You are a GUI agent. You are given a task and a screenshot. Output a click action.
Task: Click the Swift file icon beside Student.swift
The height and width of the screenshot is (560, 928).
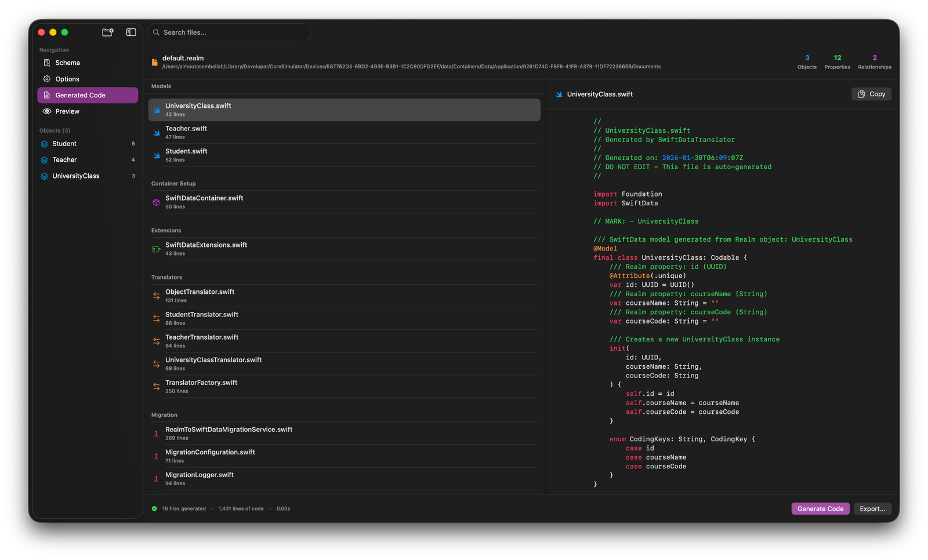[x=156, y=155]
